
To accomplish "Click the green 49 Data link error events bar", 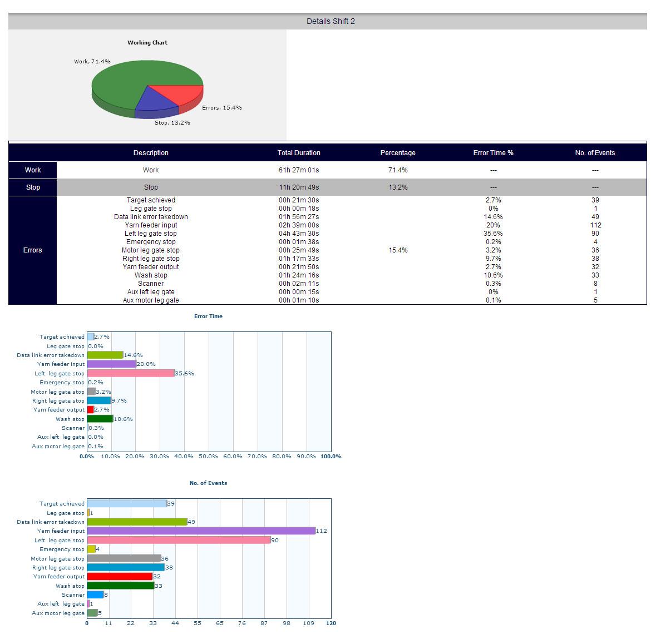I will click(x=137, y=522).
